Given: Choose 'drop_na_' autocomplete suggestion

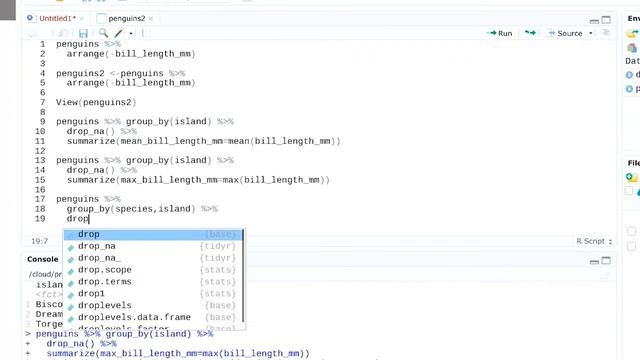Looking at the screenshot, I should point(153,258).
